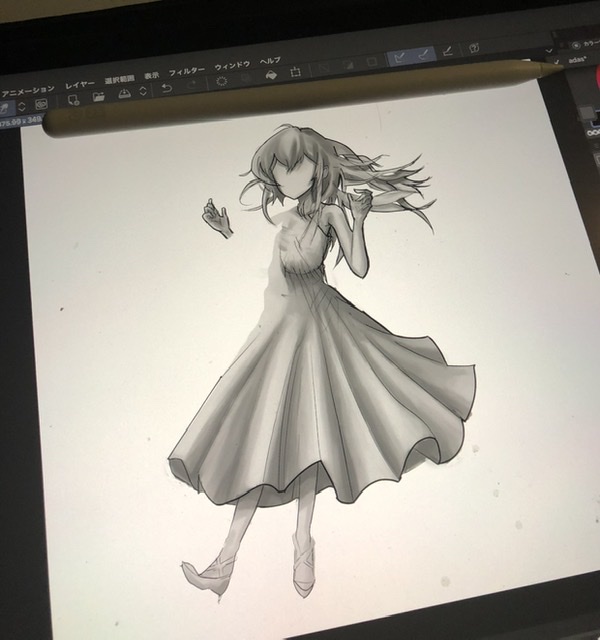Click the highlighted command bar icon at far left
600x640 pixels.
click(x=5, y=109)
